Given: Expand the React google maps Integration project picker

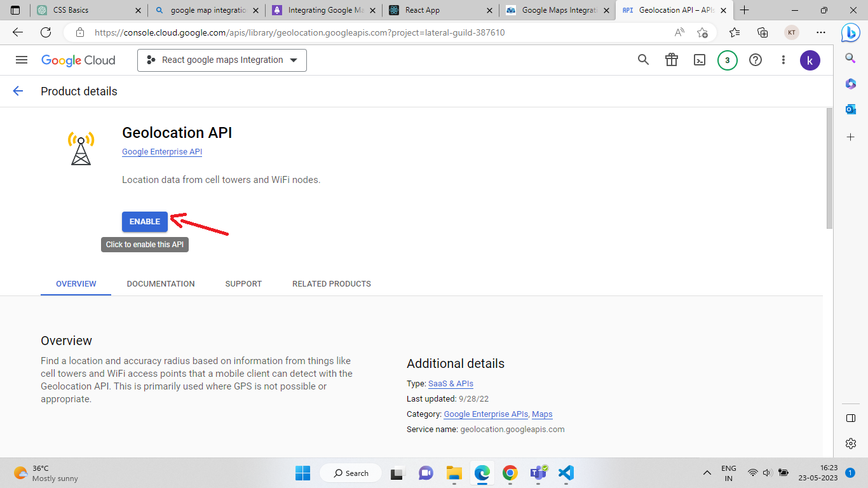Looking at the screenshot, I should [222, 60].
